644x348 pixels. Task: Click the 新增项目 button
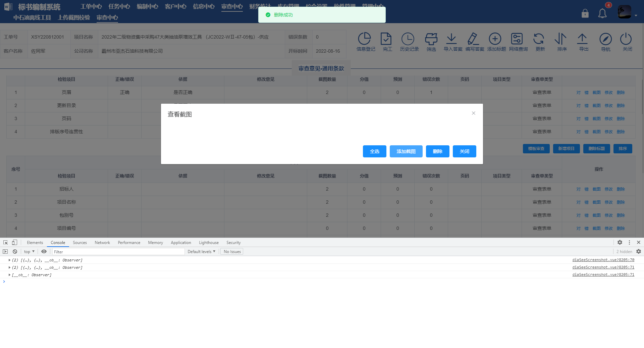[567, 149]
